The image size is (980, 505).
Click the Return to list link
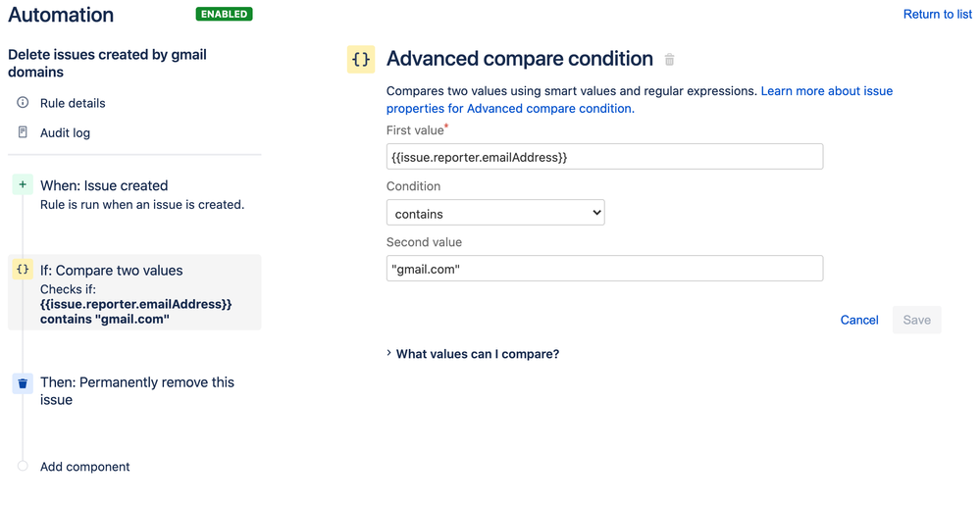tap(937, 15)
